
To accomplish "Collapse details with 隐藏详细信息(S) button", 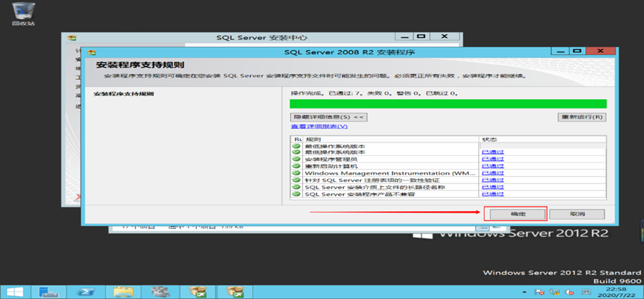I will [x=328, y=117].
